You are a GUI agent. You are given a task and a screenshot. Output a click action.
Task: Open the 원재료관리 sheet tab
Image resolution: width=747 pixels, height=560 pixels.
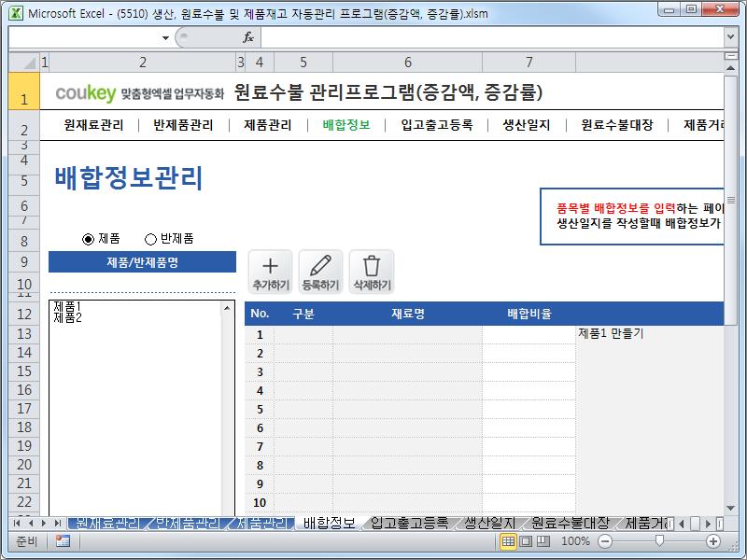pos(107,523)
